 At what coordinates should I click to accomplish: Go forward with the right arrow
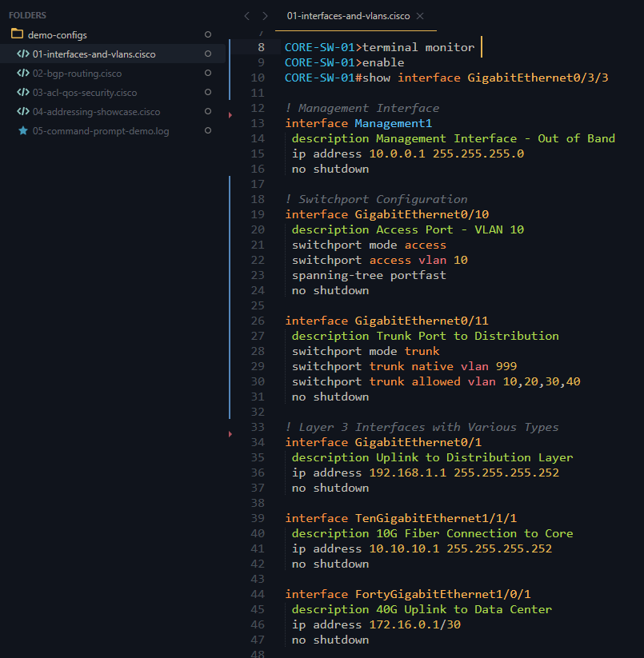(265, 16)
